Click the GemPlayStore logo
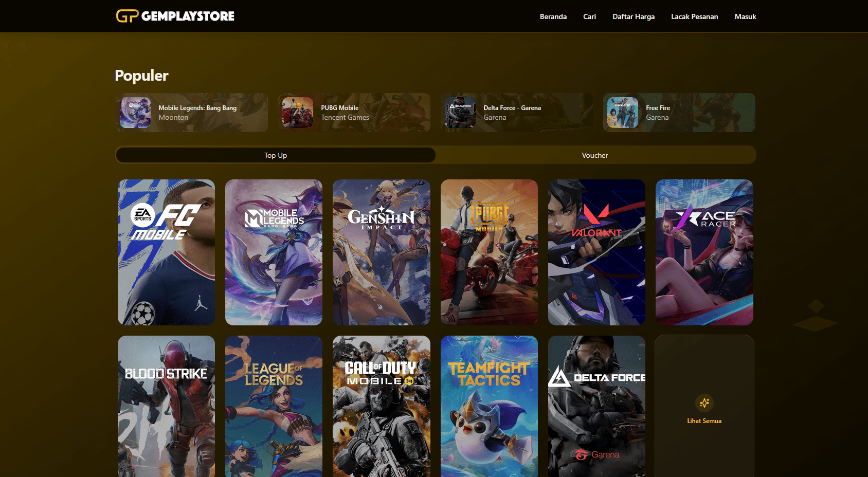Screen dimensions: 868x477 coord(175,16)
